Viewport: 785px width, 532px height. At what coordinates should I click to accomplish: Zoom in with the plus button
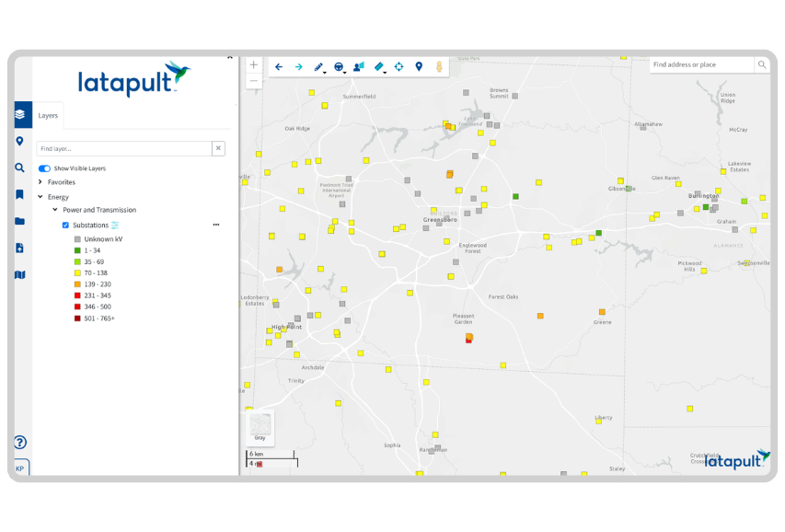click(x=254, y=65)
